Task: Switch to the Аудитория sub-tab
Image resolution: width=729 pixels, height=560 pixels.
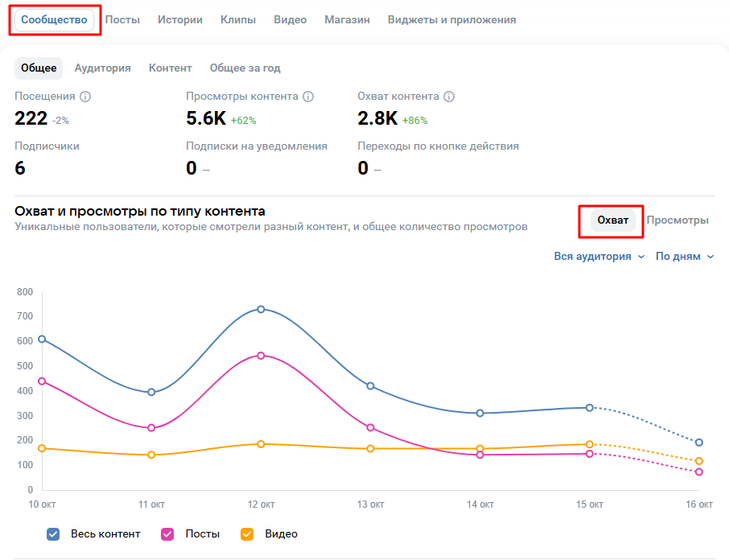Action: [102, 68]
